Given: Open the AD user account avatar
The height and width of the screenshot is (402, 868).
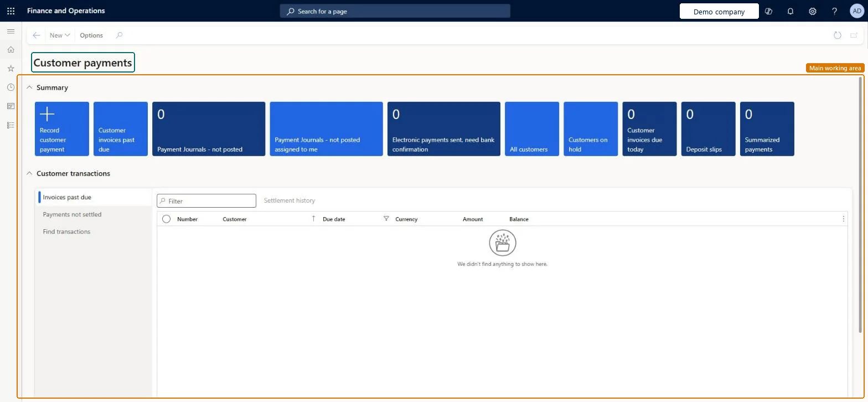Looking at the screenshot, I should point(857,11).
